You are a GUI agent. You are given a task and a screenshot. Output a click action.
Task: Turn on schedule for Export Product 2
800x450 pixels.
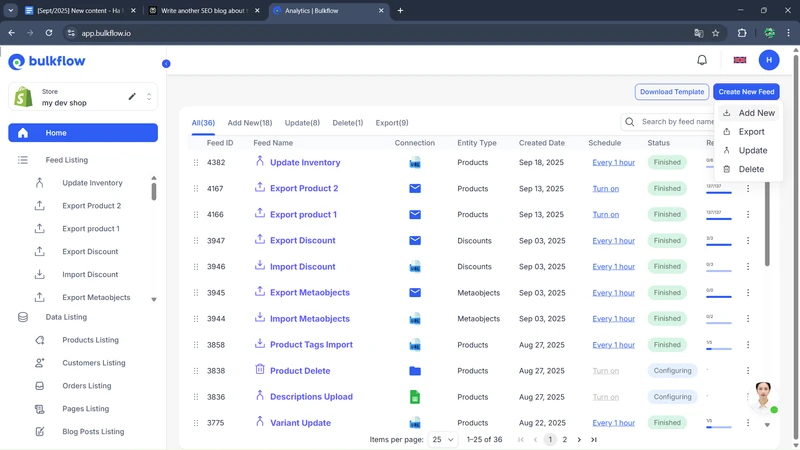point(605,188)
